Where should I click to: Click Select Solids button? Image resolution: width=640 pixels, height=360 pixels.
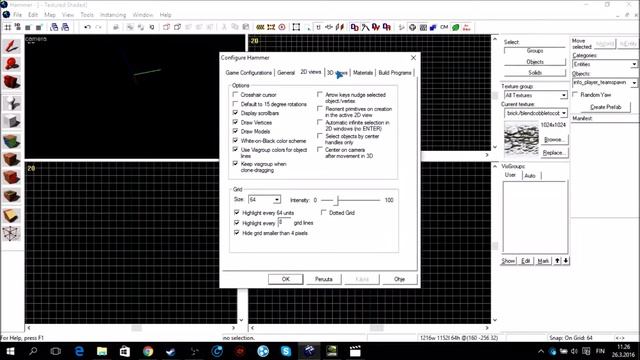(x=535, y=73)
